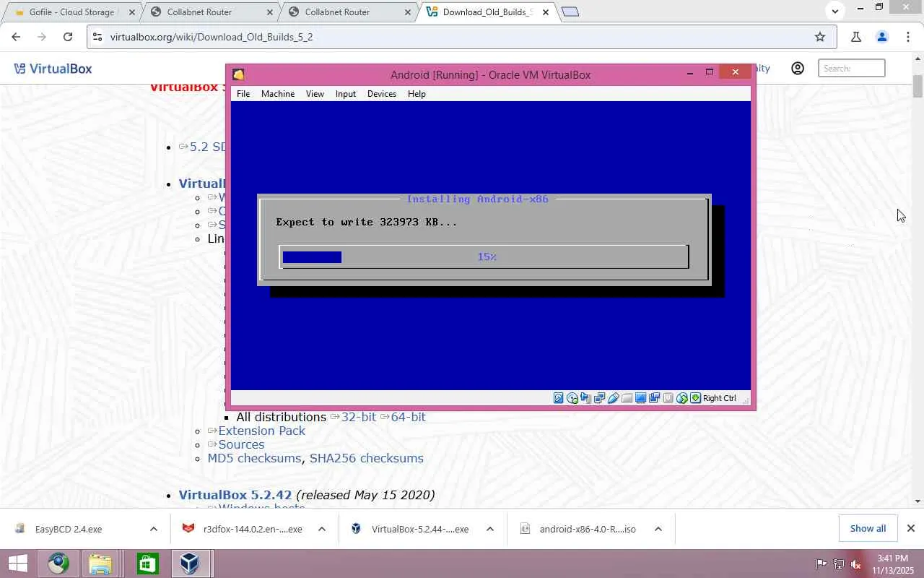The image size is (924, 578).
Task: Switch to the second Collabnet Router tab
Action: (348, 12)
